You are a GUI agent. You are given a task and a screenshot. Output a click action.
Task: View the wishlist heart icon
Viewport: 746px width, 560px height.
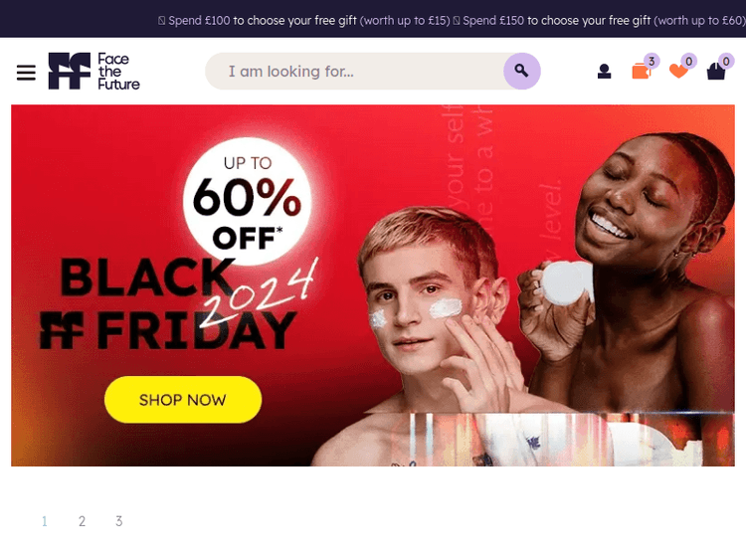(x=678, y=71)
